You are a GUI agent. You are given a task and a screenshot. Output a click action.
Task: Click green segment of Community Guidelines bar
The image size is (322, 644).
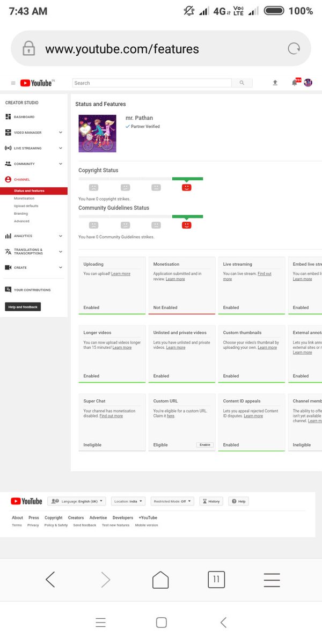(x=187, y=216)
